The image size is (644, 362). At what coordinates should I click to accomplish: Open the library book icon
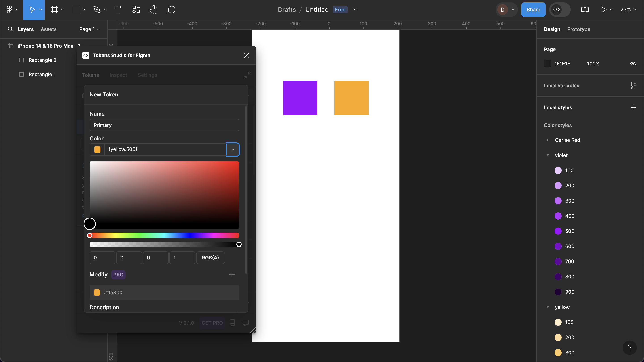[585, 10]
